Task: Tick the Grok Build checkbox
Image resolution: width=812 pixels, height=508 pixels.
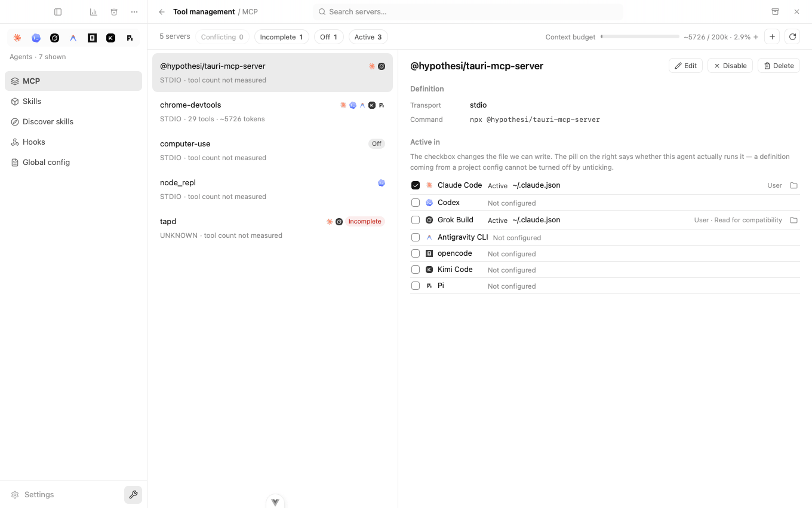Action: point(416,220)
